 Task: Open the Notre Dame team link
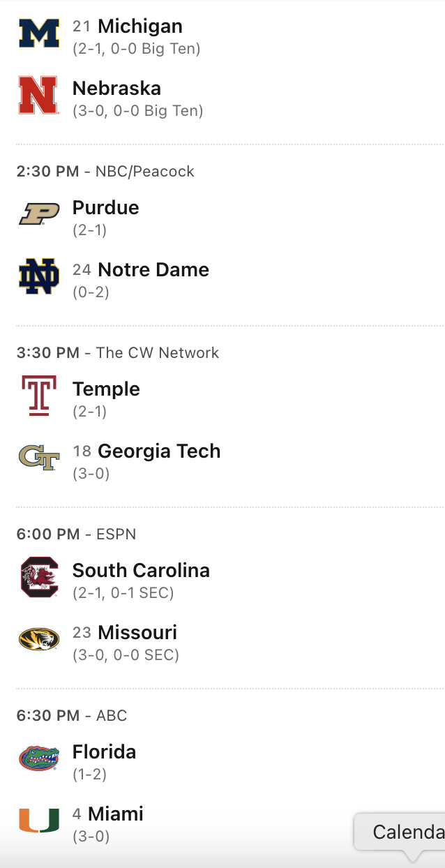pos(153,270)
